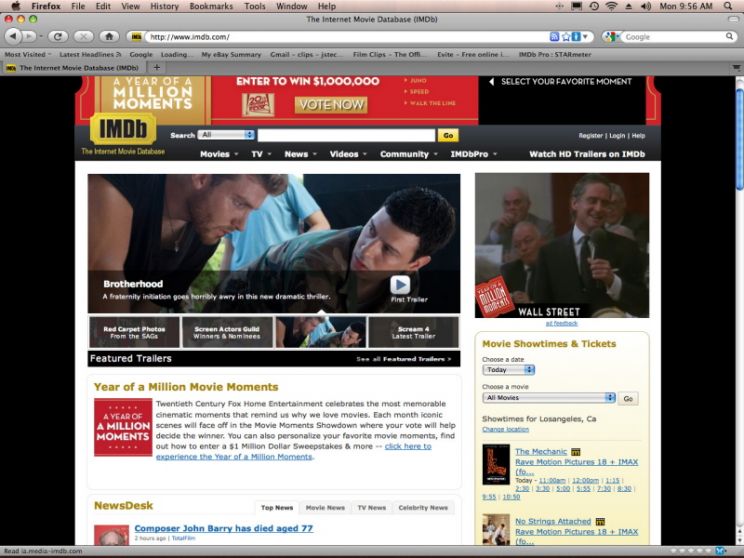The image size is (744, 558).
Task: Open Spotlight search in the menu bar
Action: 728,6
